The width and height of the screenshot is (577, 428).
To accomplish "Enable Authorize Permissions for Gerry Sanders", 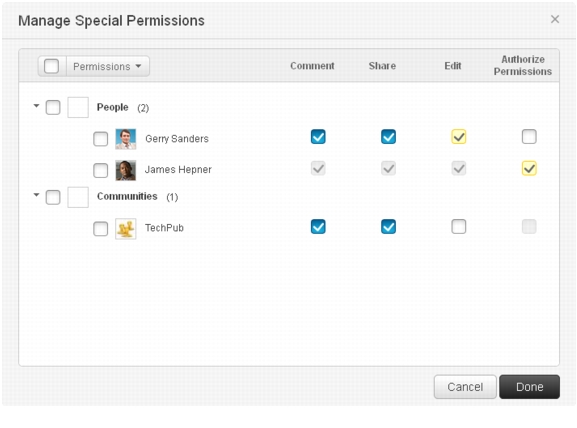I will pos(529,137).
